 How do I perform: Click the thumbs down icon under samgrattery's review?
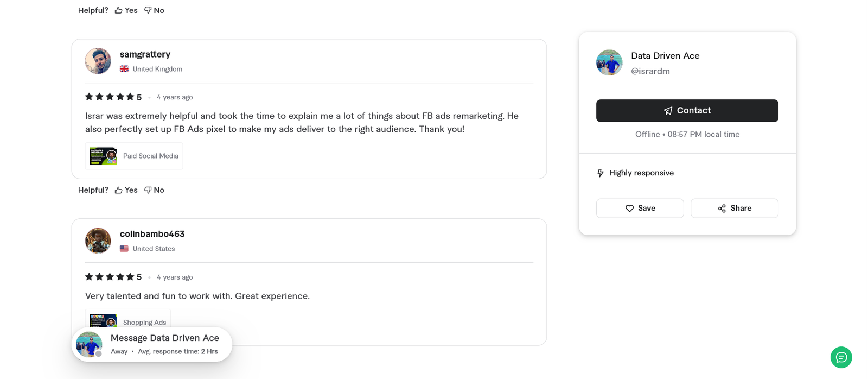coord(148,189)
